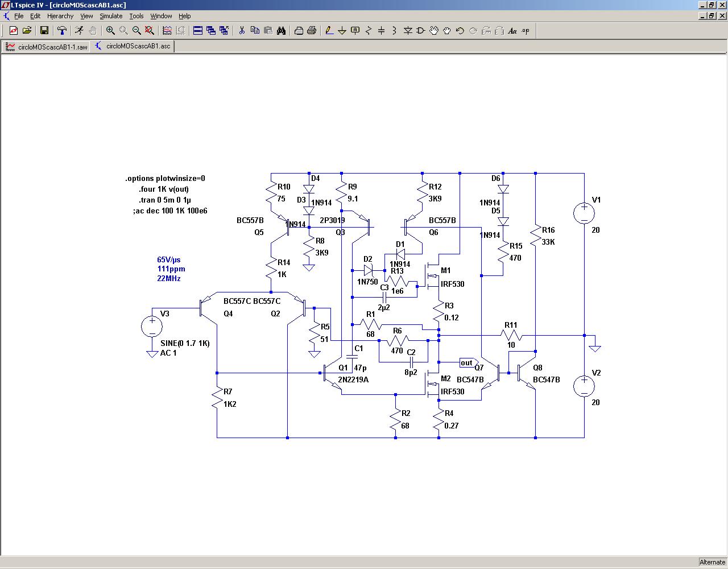Screen dimensions: 728x569
Task: Add a SPICE directive with .op icon
Action: click(526, 31)
